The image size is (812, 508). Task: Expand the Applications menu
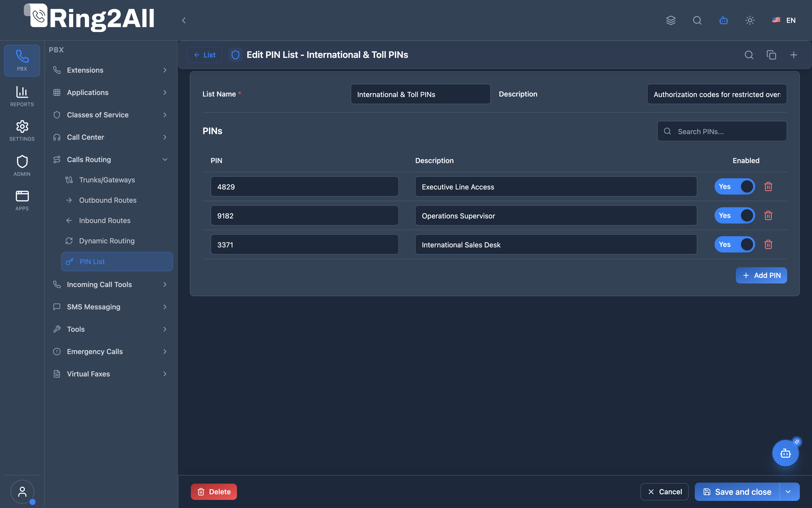pyautogui.click(x=110, y=92)
